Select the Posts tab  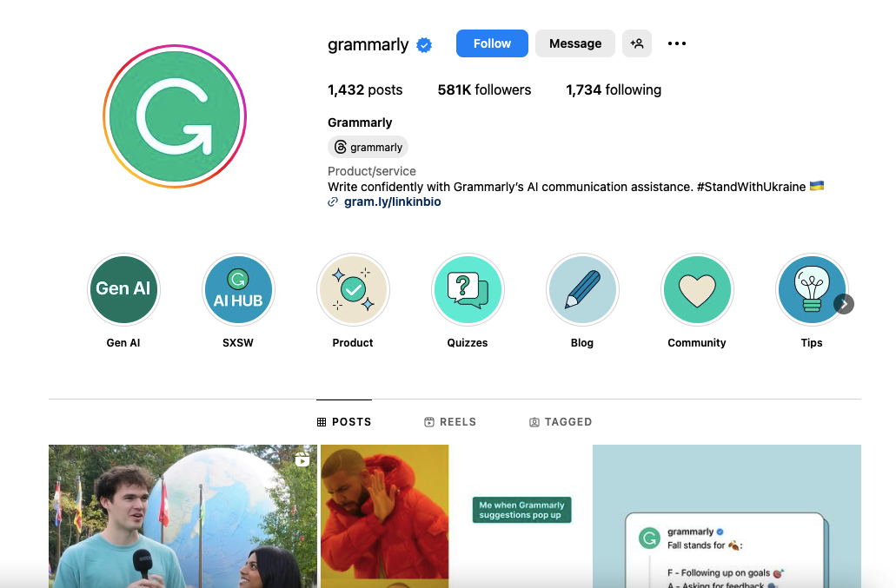[x=344, y=422]
